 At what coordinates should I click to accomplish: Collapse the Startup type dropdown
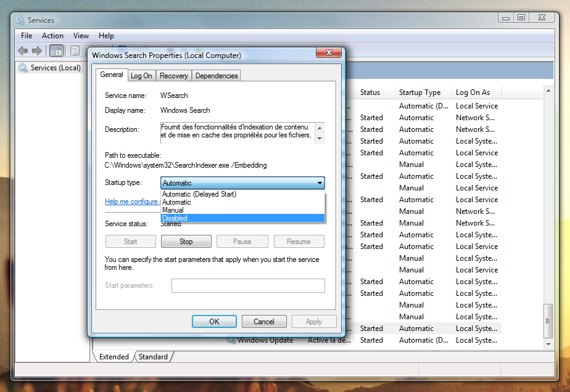point(320,183)
